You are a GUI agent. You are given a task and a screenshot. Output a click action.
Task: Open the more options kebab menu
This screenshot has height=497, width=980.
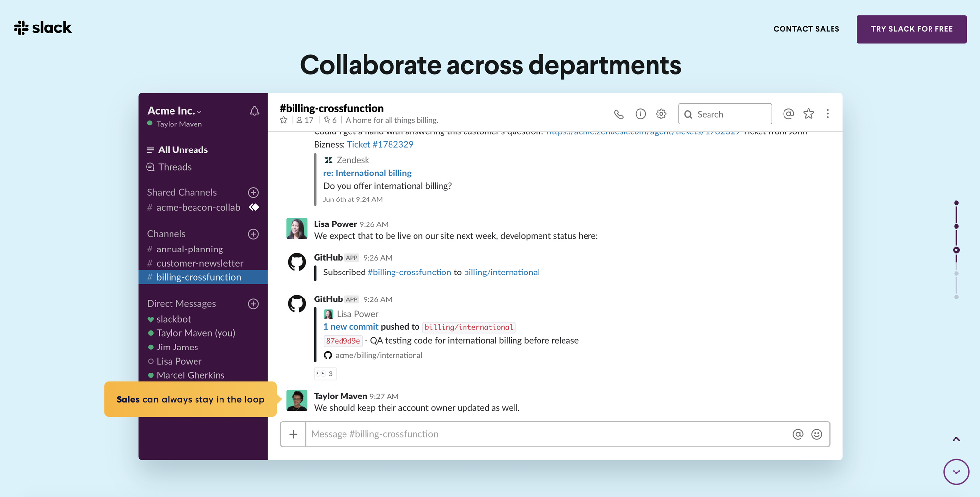click(x=828, y=114)
